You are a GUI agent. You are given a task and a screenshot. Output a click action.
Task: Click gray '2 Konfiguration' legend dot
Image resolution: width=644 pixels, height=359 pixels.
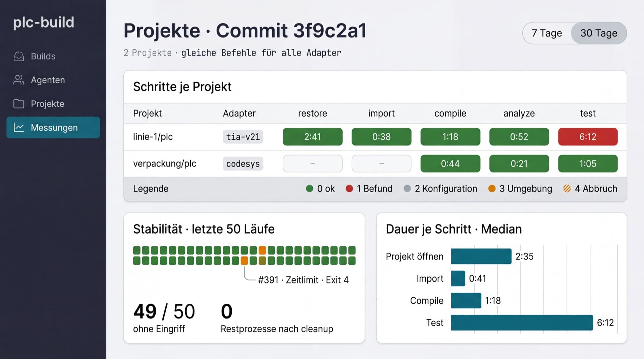[407, 188]
